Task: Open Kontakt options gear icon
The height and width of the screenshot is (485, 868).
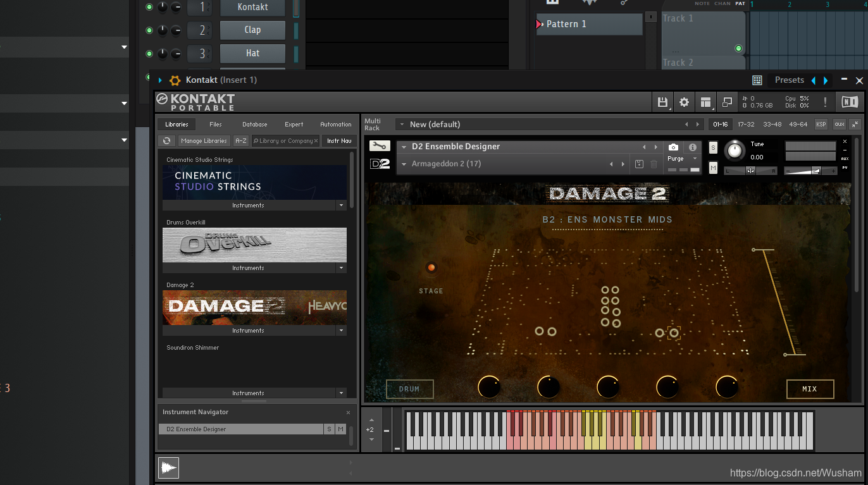Action: click(684, 102)
